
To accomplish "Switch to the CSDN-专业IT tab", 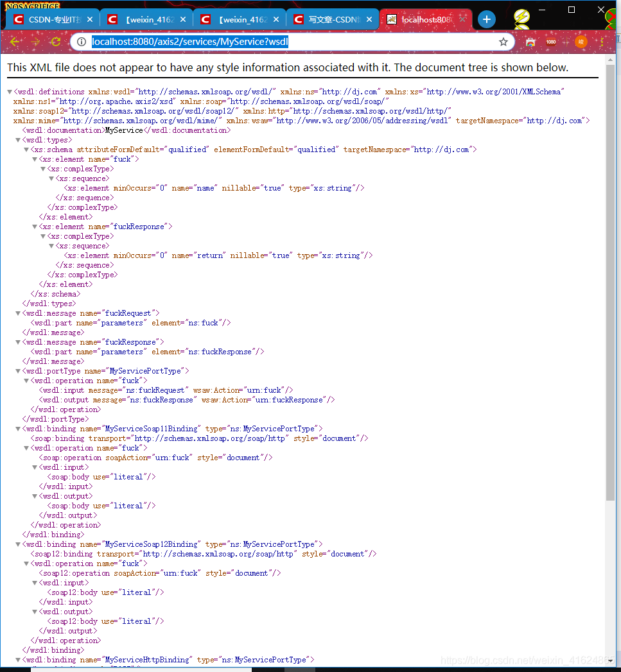I will (53, 19).
